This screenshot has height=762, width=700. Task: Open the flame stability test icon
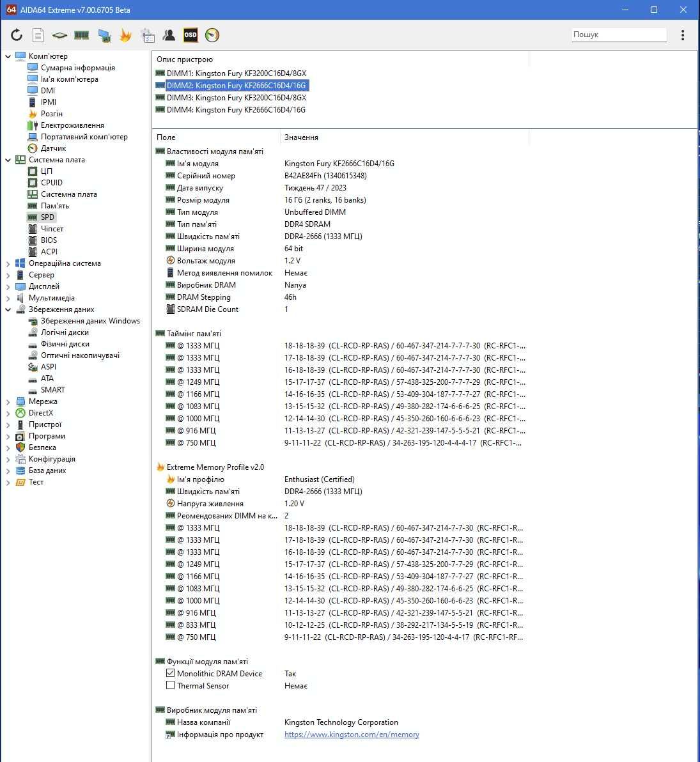click(x=125, y=35)
